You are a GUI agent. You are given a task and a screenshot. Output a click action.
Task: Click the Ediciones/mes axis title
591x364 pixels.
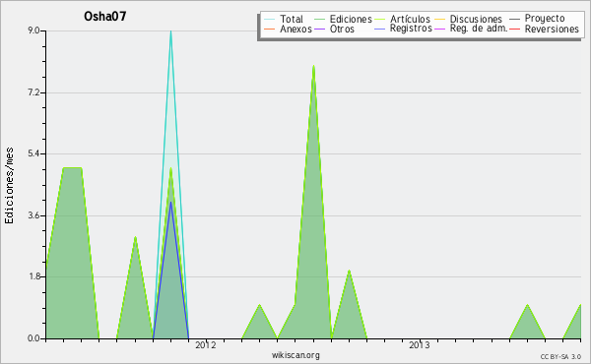(x=9, y=186)
